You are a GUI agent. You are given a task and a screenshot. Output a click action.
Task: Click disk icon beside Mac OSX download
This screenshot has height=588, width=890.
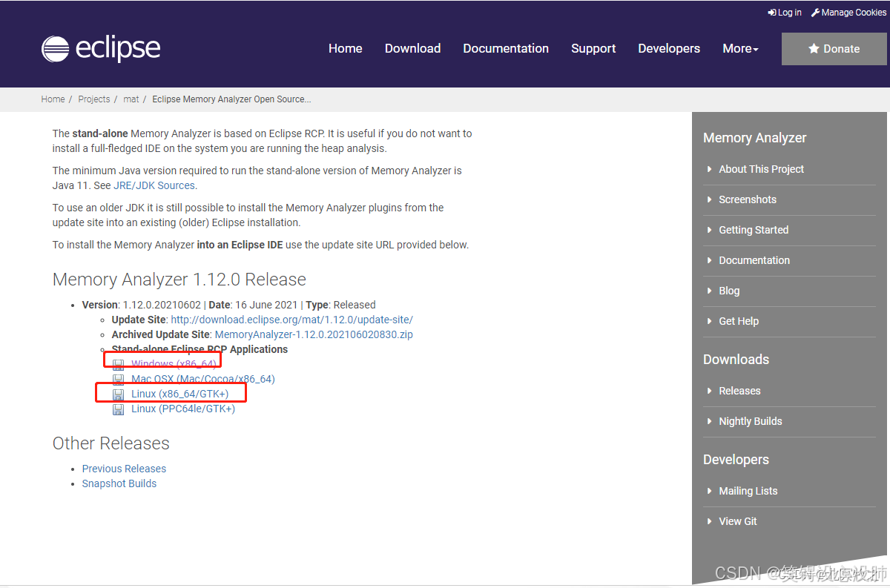coord(119,379)
